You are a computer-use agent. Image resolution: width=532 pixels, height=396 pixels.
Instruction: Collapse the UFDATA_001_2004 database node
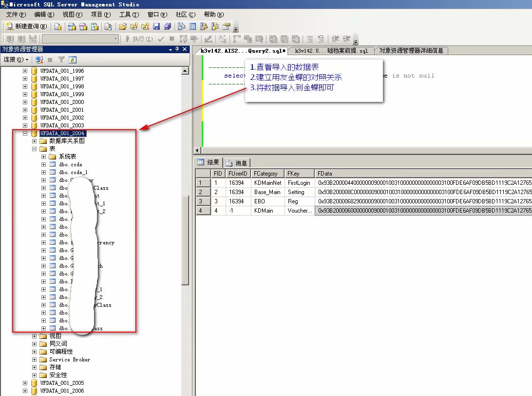[x=25, y=133]
